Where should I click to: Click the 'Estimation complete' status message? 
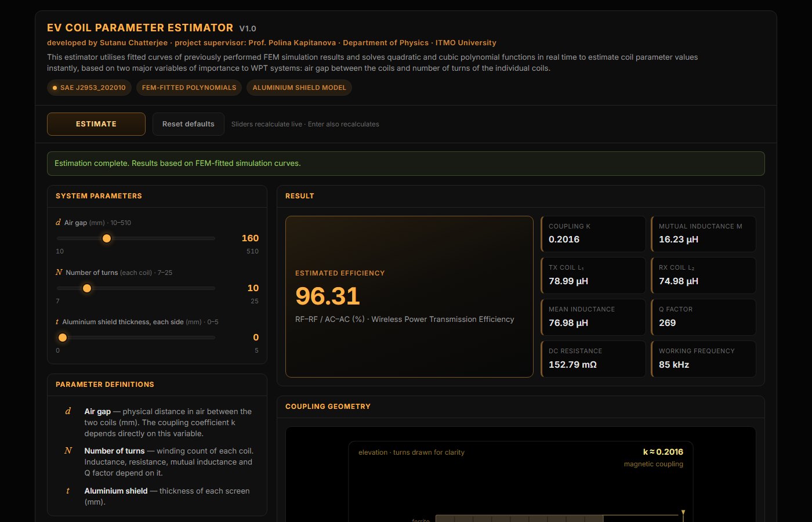pos(406,164)
